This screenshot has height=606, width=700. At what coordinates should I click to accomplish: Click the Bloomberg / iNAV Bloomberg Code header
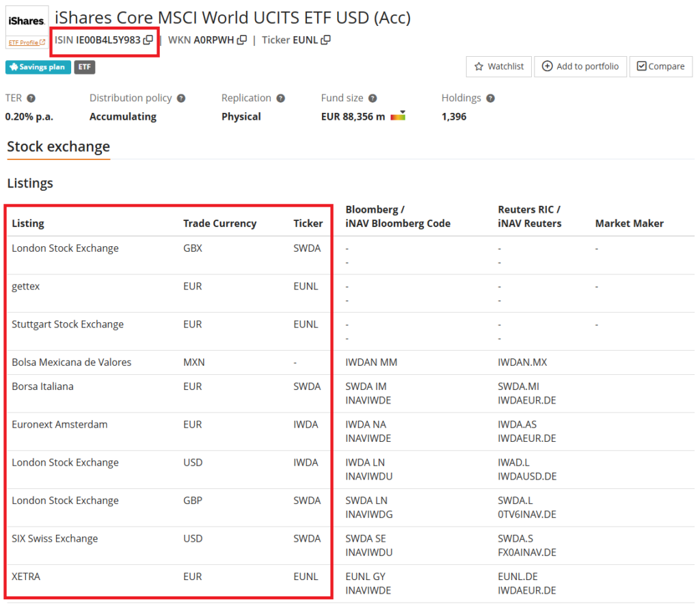tap(398, 217)
